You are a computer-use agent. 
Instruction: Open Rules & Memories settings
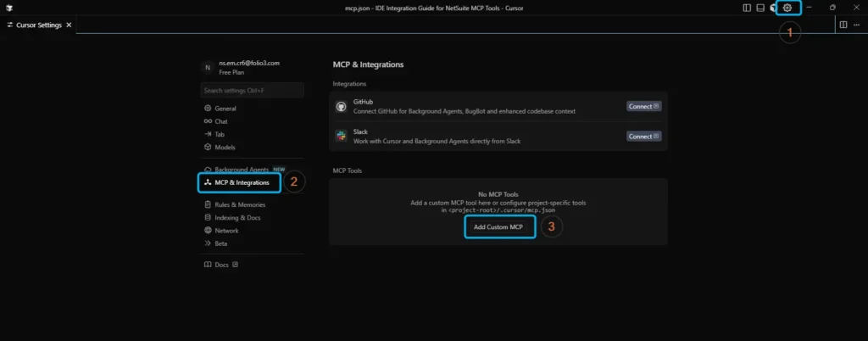240,204
